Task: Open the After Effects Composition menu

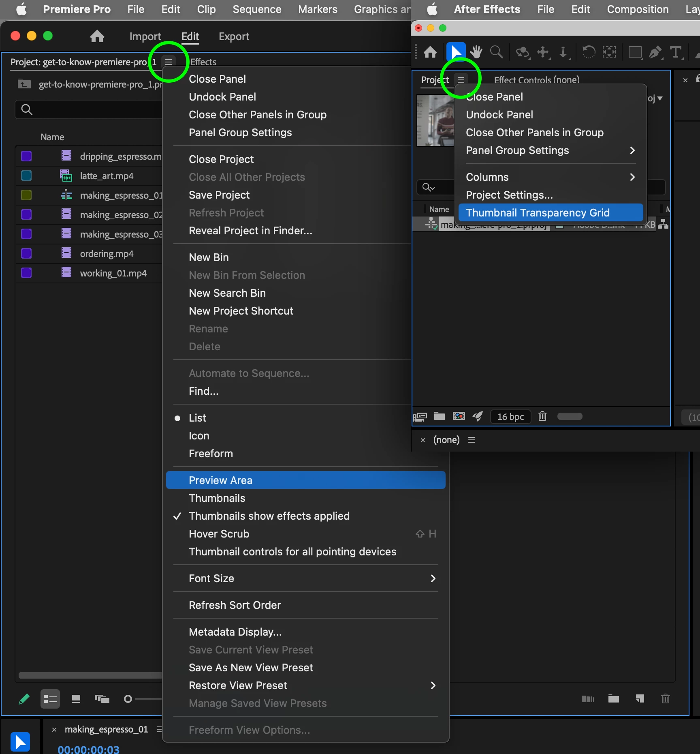Action: [x=638, y=9]
